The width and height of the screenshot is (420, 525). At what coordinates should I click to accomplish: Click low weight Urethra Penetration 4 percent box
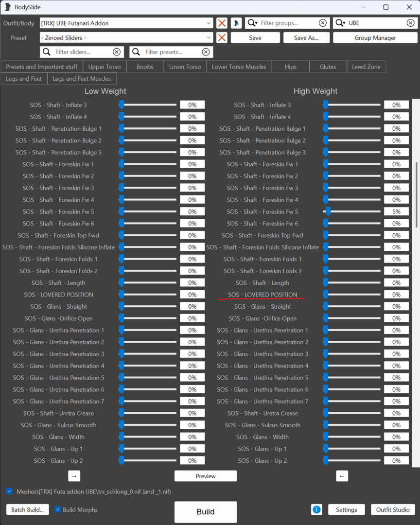pos(192,366)
